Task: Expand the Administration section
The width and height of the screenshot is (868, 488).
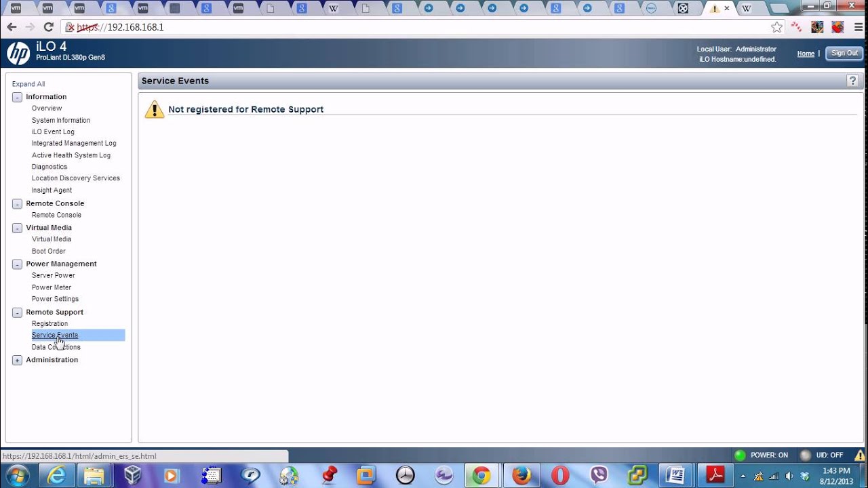Action: [x=17, y=360]
